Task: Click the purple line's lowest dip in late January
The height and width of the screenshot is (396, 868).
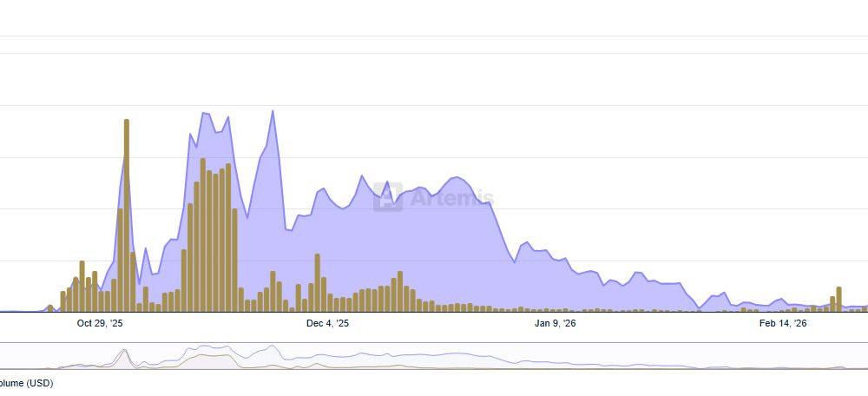Action: click(699, 308)
